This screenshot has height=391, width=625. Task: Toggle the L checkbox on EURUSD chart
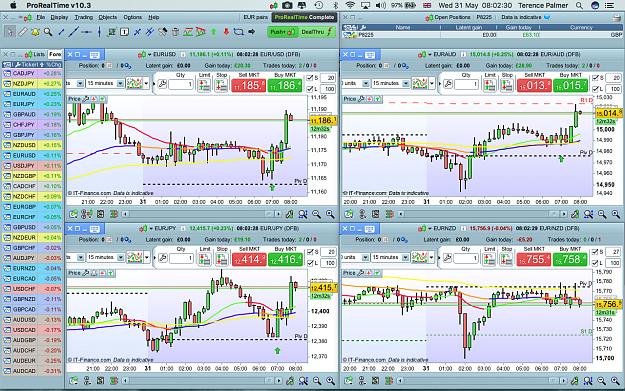[310, 89]
